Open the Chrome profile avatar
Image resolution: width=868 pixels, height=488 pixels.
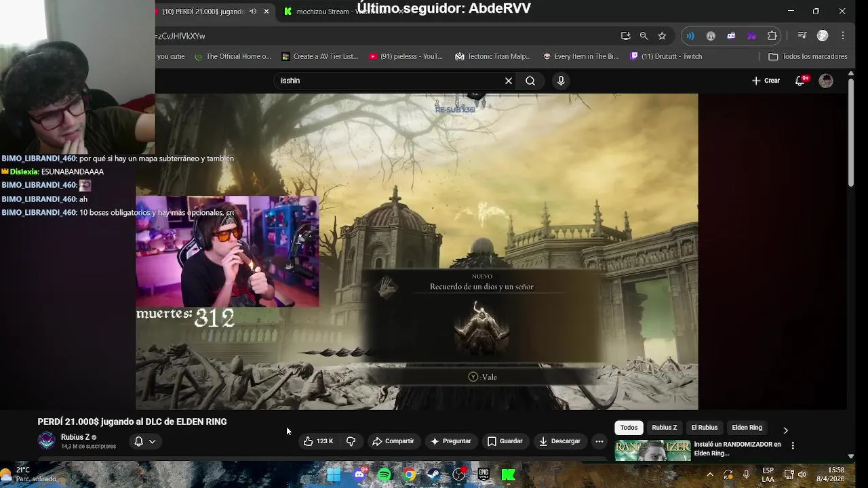[x=823, y=36]
